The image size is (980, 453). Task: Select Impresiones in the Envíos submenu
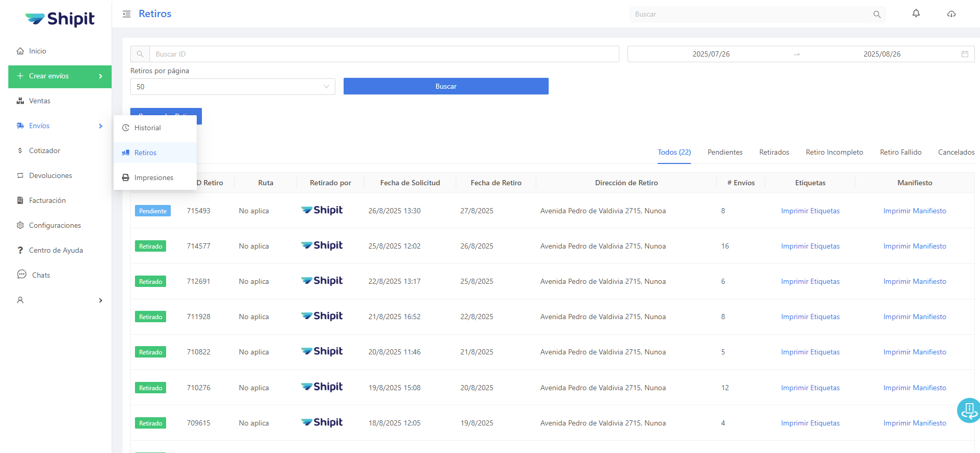(155, 177)
